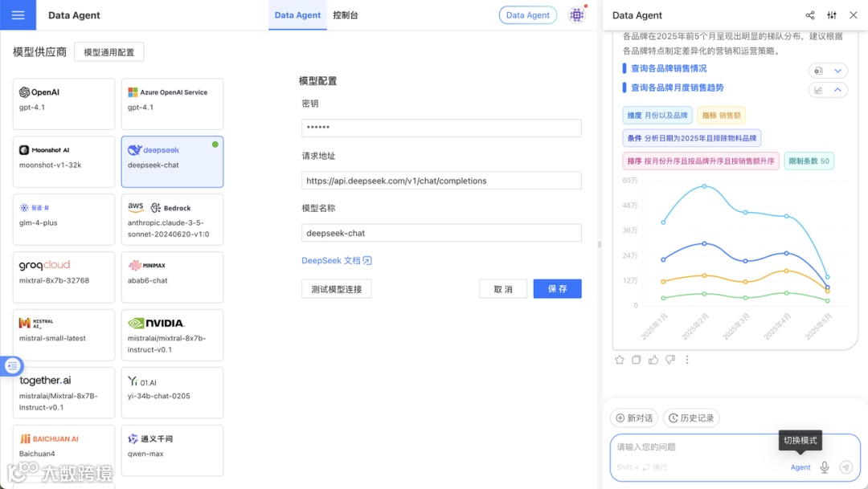Open the DeepSeek 文档 link
Screen dimensions: 868x489
337,260
